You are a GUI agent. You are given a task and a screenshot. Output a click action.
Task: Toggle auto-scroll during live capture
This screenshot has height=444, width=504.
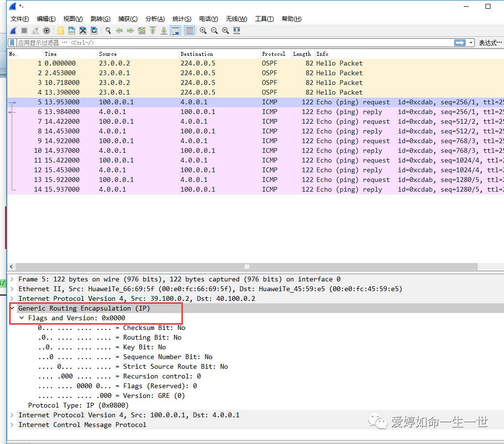click(x=176, y=31)
